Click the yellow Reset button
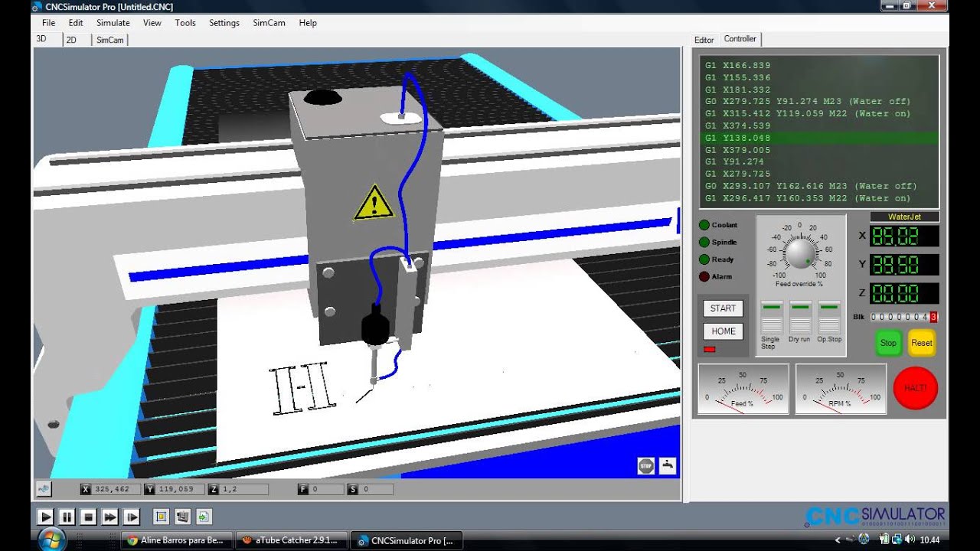Image resolution: width=980 pixels, height=551 pixels. (x=922, y=343)
